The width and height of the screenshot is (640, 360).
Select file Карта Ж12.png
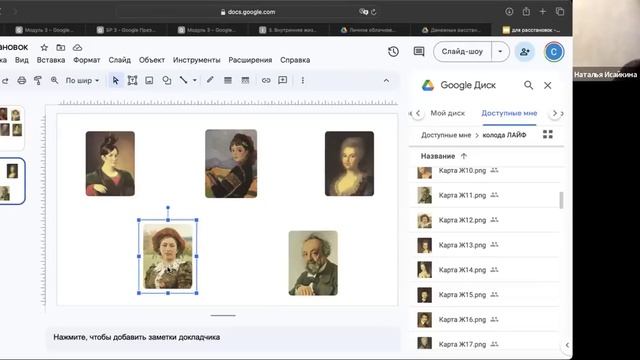tap(484, 220)
